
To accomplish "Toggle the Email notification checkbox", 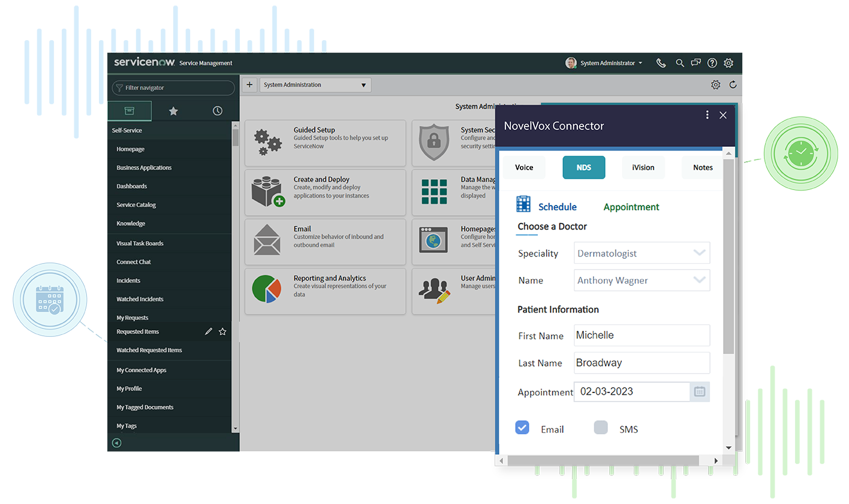I will (x=522, y=427).
